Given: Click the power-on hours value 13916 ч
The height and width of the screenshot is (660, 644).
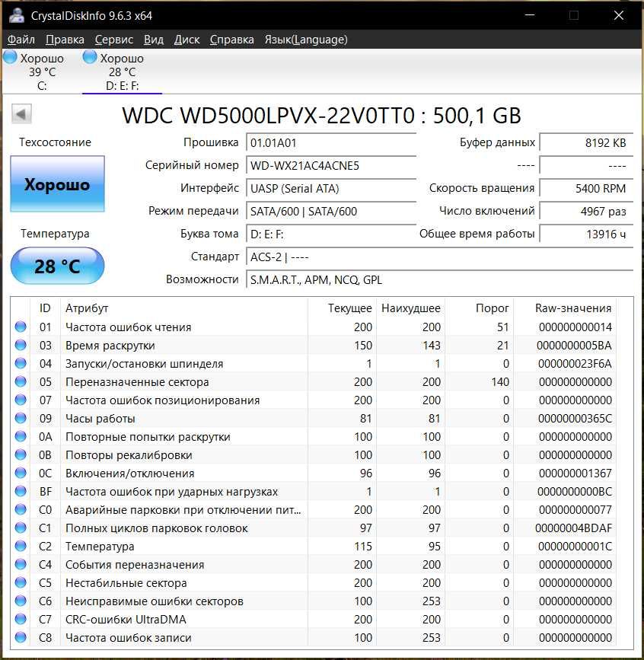Looking at the screenshot, I should (x=586, y=234).
